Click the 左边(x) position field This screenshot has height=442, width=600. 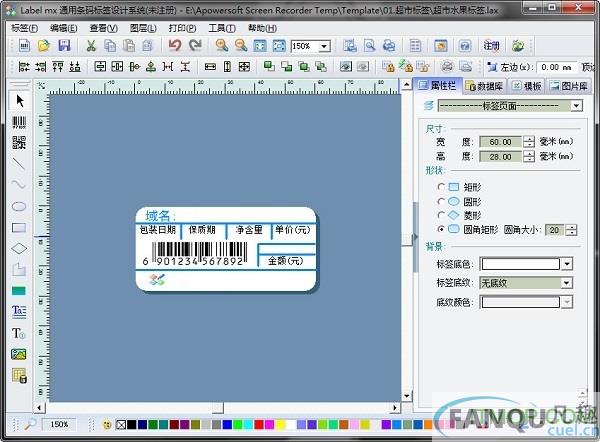[556, 67]
